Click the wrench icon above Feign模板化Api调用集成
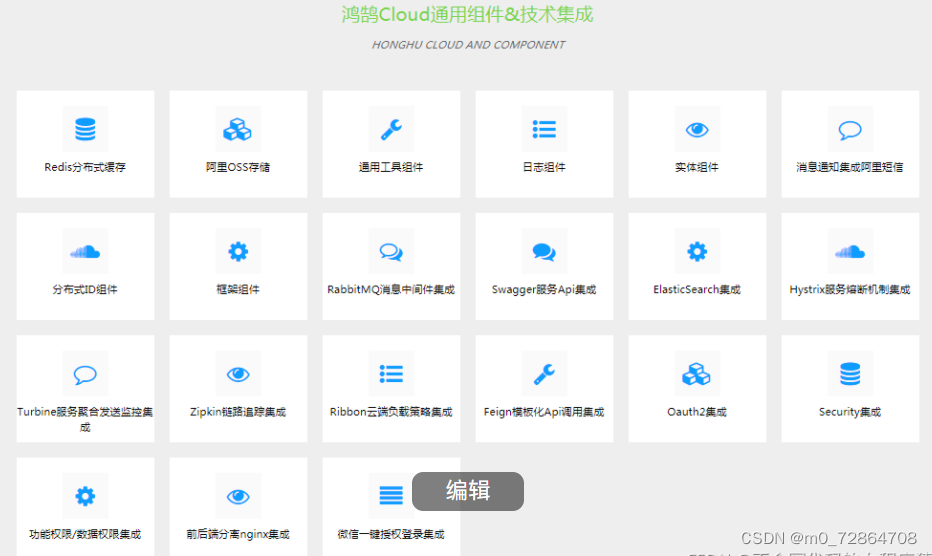This screenshot has width=932, height=556. pyautogui.click(x=544, y=374)
